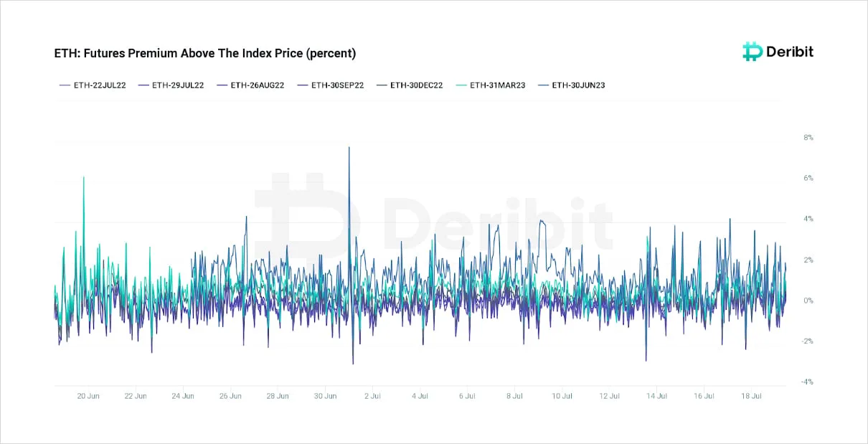
Task: Click the '28 Jun' x-axis label
Action: [x=278, y=395]
